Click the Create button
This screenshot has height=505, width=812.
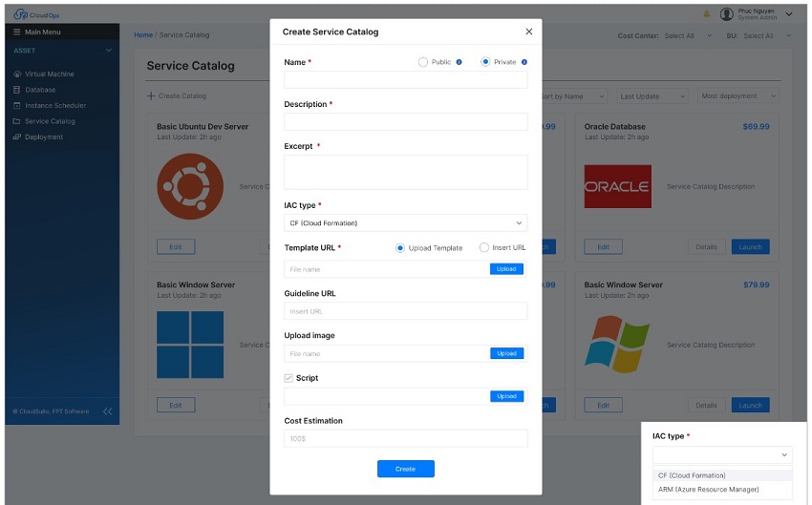(x=405, y=469)
